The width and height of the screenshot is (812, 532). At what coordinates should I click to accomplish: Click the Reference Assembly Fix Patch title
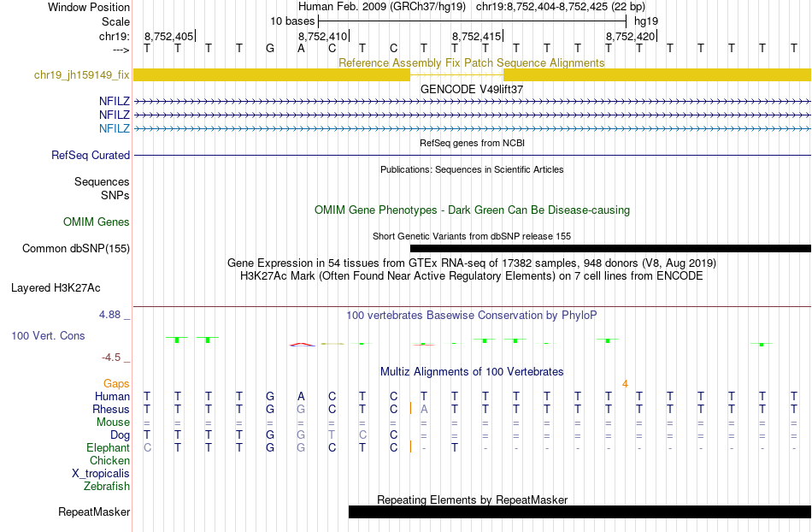471,62
